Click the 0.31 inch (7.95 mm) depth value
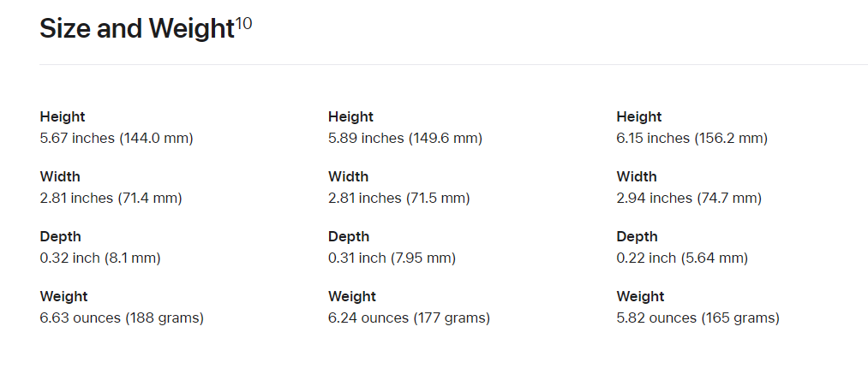This screenshot has height=374, width=868. (392, 258)
